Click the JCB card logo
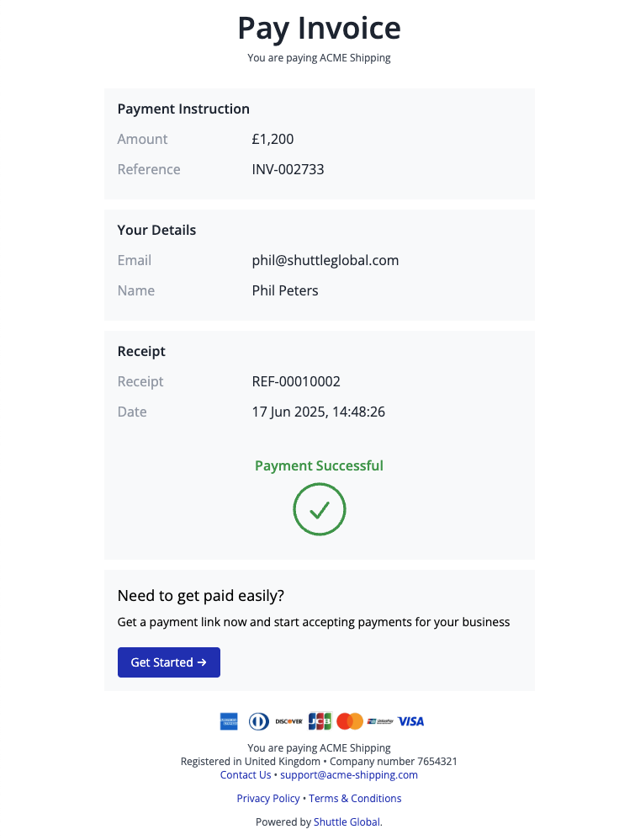 (x=320, y=721)
